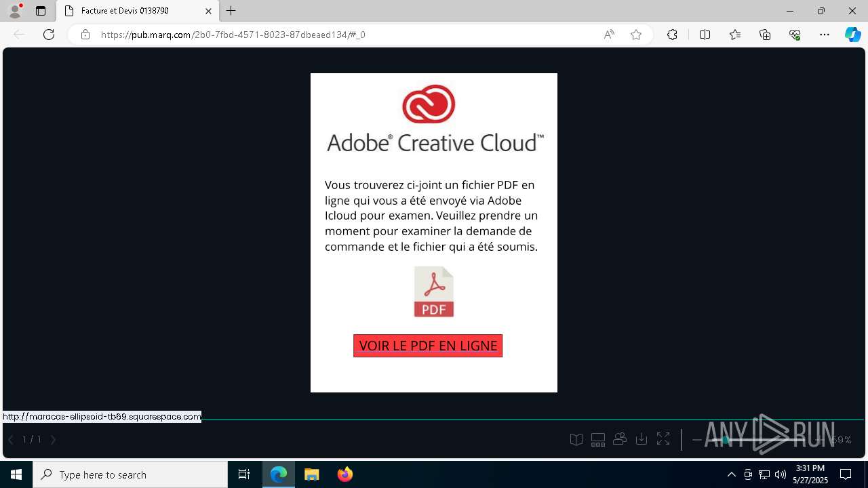
Task: Open File Explorer from the taskbar
Action: [312, 474]
